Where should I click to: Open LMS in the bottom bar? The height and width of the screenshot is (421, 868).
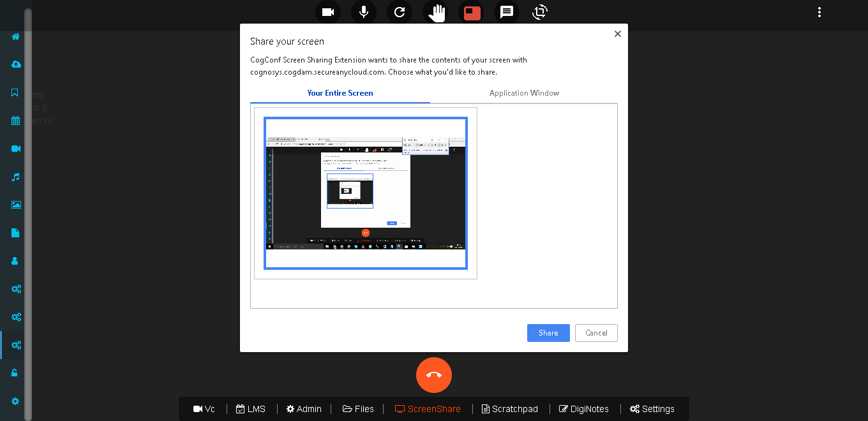click(250, 409)
